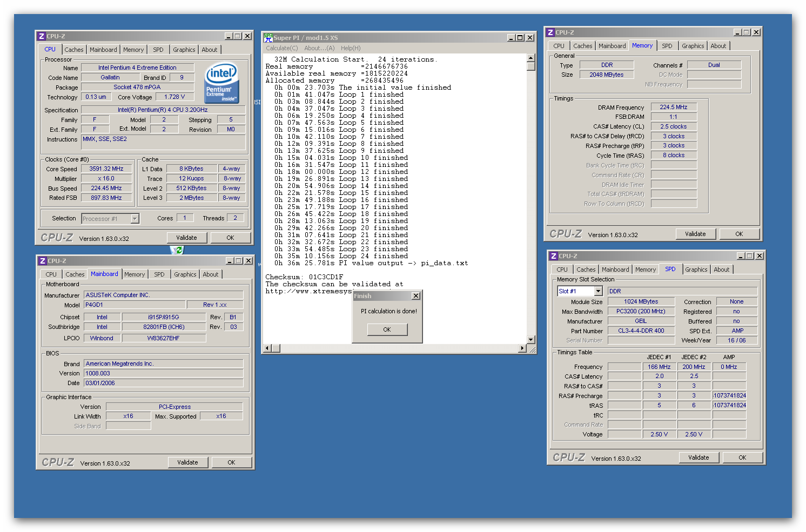The image size is (806, 532).
Task: Switch to Mainboard tab in the top-left CPU-Z window
Action: [103, 50]
